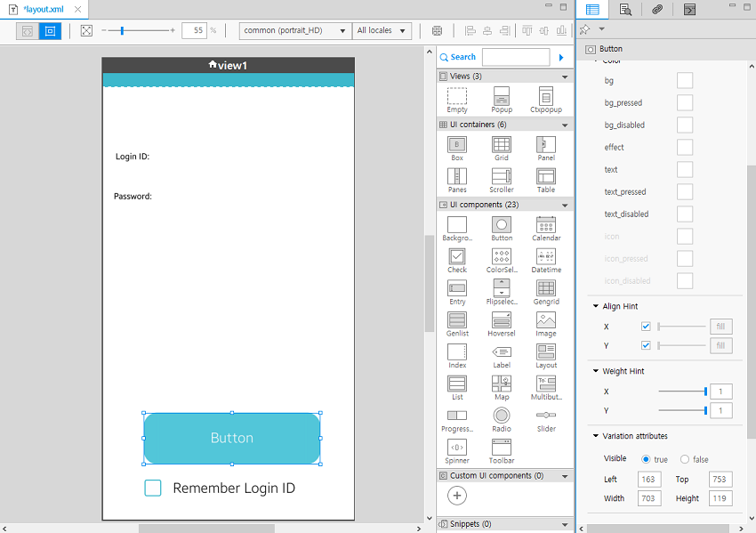This screenshot has width=756, height=533.
Task: Select the Calendar component icon
Action: pyautogui.click(x=546, y=225)
